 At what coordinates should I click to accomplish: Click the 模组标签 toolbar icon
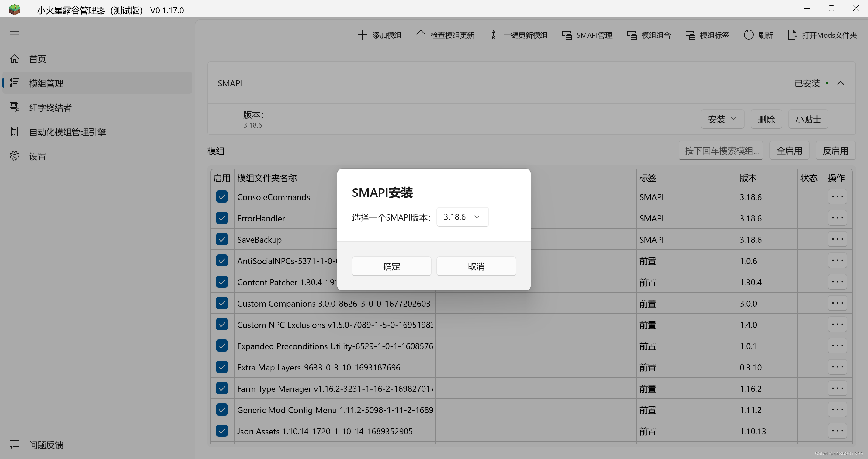690,35
